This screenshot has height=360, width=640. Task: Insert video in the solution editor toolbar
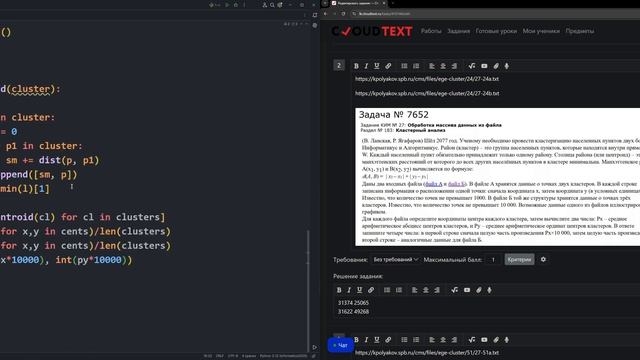pyautogui.click(x=467, y=290)
